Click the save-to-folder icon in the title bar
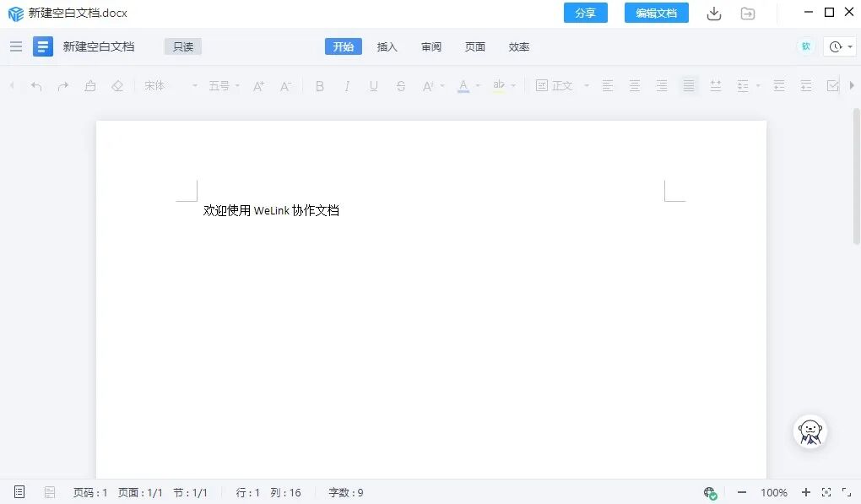The image size is (861, 504). (748, 14)
